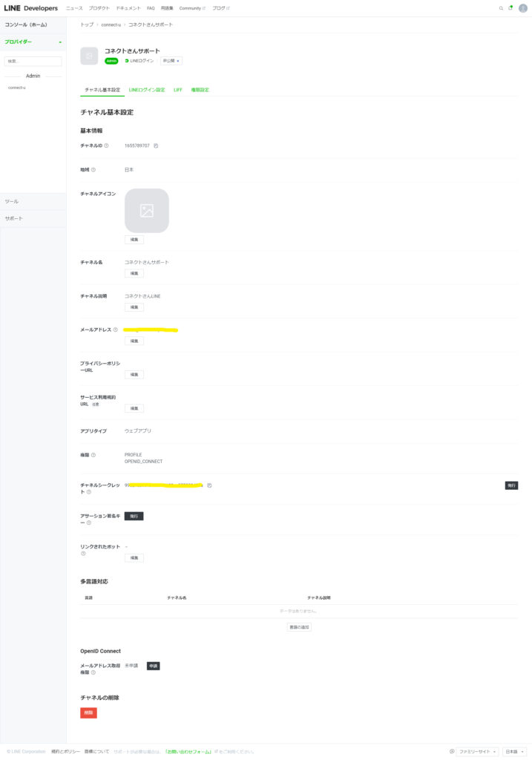Viewport: 532px width, 760px height.
Task: Click 発行 button for アサーション署名キー
Action: (x=134, y=516)
